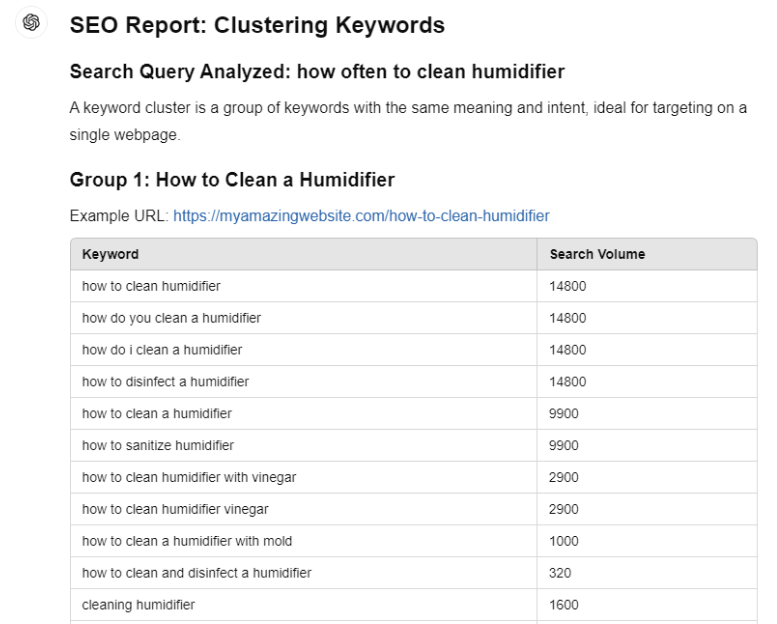Click the 320 search volume value
Image resolution: width=777 pixels, height=624 pixels.
560,573
